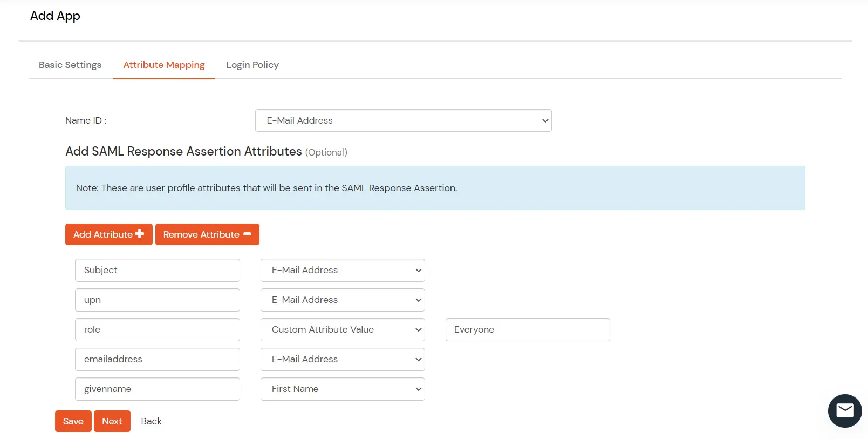The image size is (868, 439).
Task: Open the role row Custom Attribute Value dropdown
Action: click(343, 329)
